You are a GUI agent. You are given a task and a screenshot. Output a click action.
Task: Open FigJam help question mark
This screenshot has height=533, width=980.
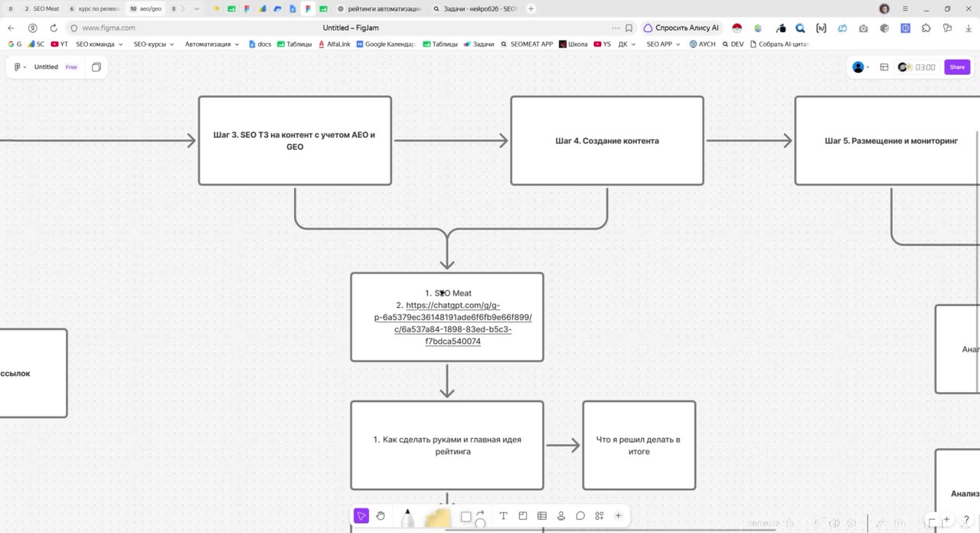click(966, 521)
